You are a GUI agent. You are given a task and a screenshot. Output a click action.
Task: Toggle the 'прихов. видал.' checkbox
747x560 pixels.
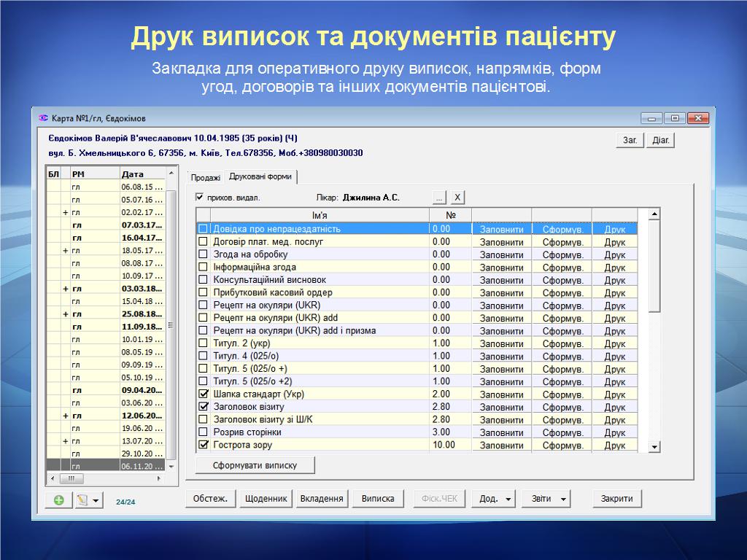(200, 198)
